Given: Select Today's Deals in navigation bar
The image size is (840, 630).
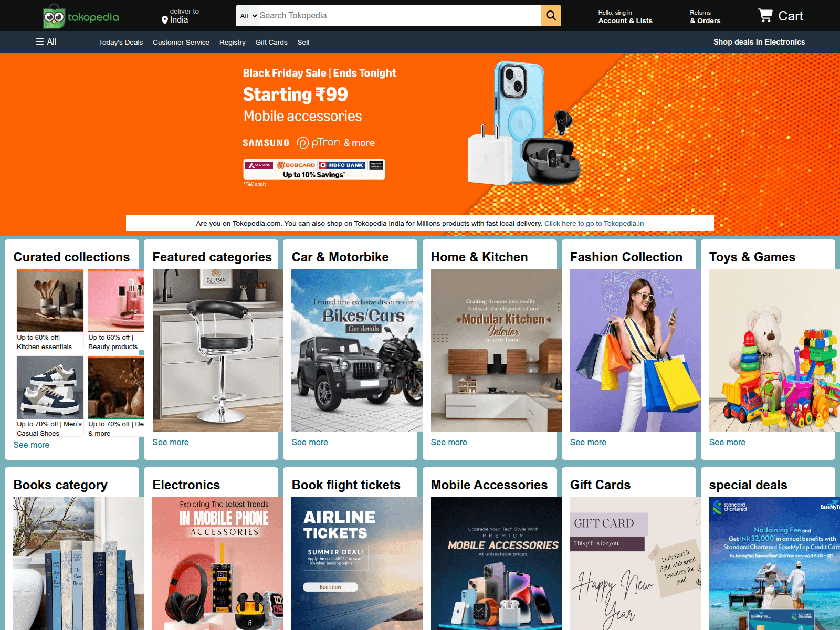Looking at the screenshot, I should point(121,42).
